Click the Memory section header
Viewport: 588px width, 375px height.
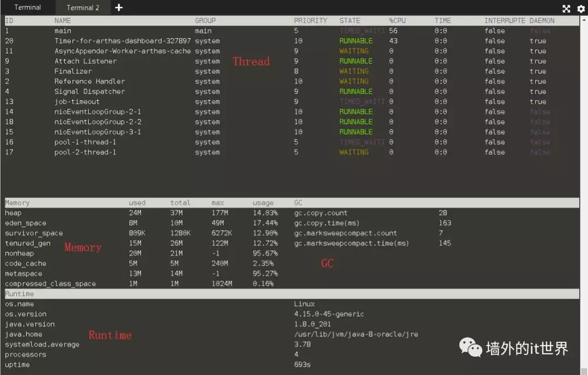17,203
